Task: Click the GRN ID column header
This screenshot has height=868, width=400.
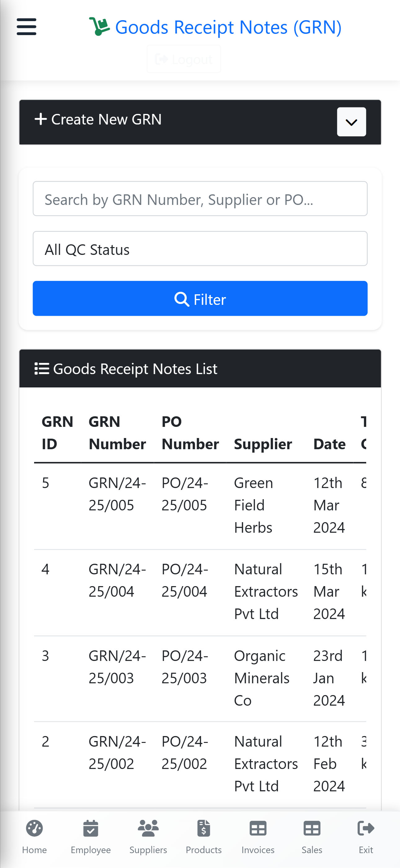Action: (x=57, y=433)
